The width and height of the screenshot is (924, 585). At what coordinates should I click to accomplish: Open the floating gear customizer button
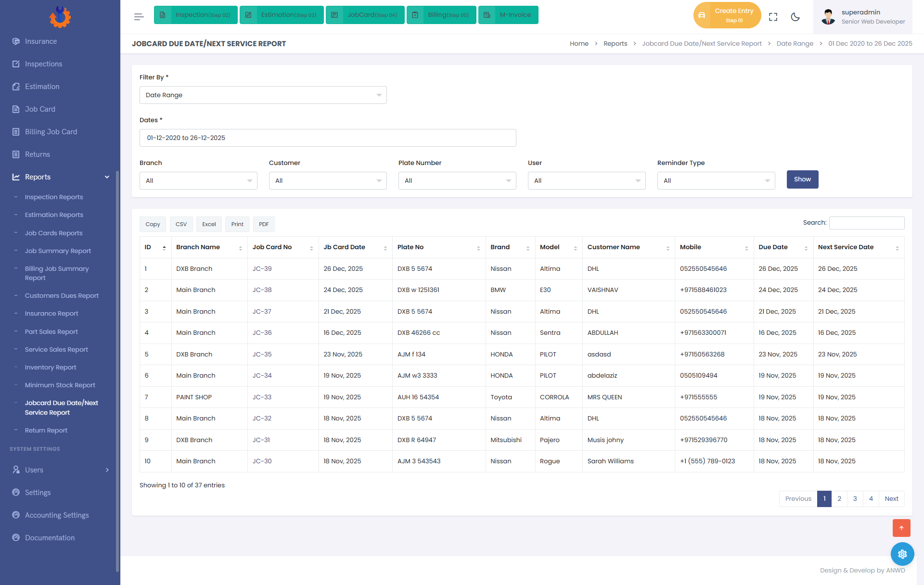pos(902,554)
